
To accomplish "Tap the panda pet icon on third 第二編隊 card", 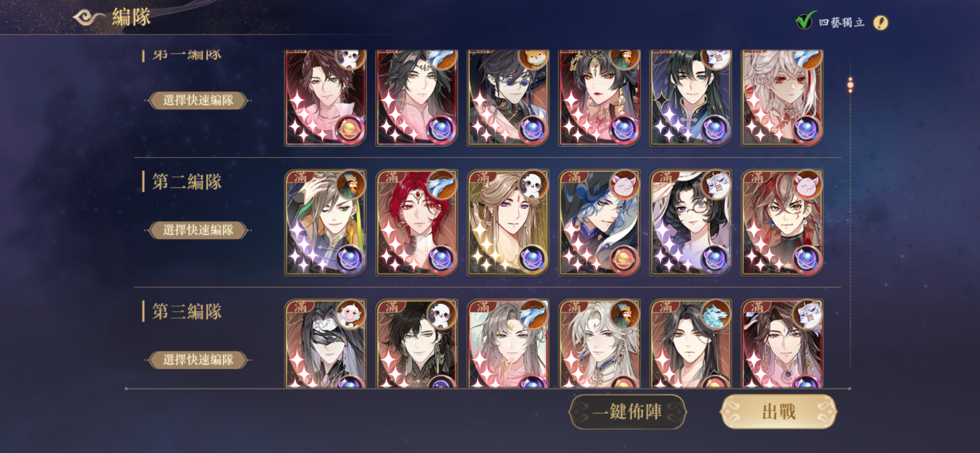I will (x=533, y=184).
